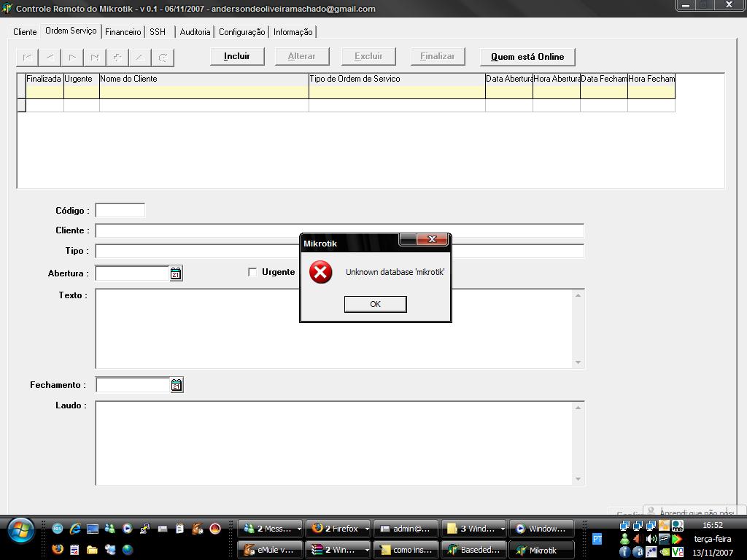Focus the Abertura date field
This screenshot has height=560, width=747.
(133, 273)
